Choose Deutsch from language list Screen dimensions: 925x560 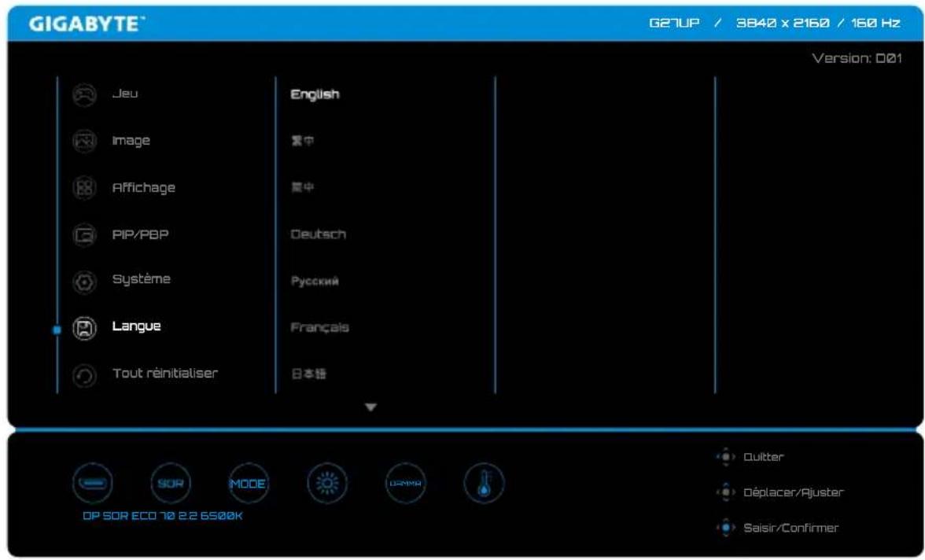point(318,234)
